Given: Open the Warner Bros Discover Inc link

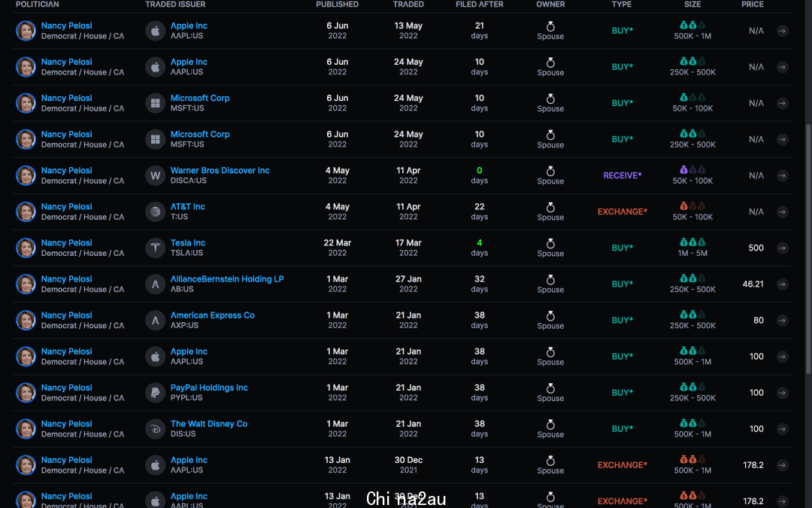Looking at the screenshot, I should click(x=220, y=171).
